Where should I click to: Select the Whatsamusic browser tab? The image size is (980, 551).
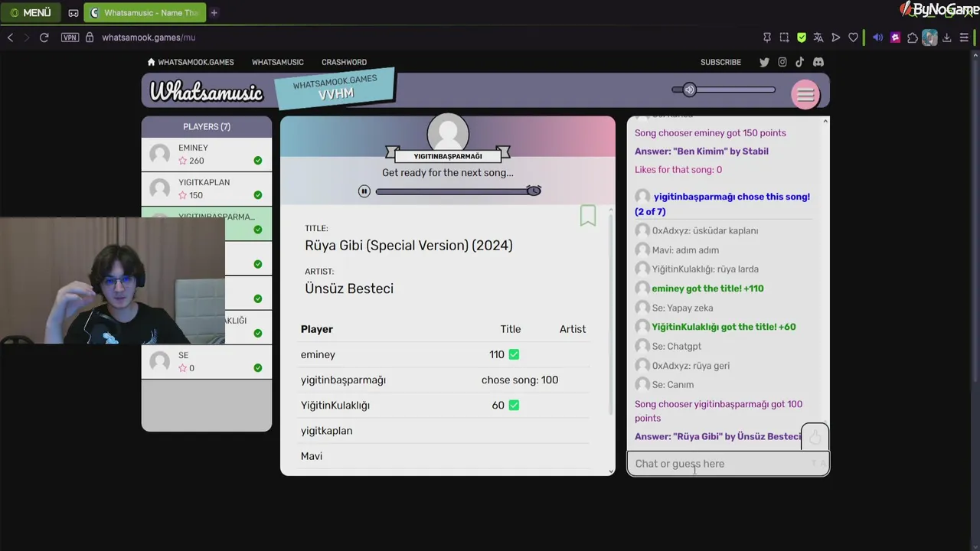[145, 13]
